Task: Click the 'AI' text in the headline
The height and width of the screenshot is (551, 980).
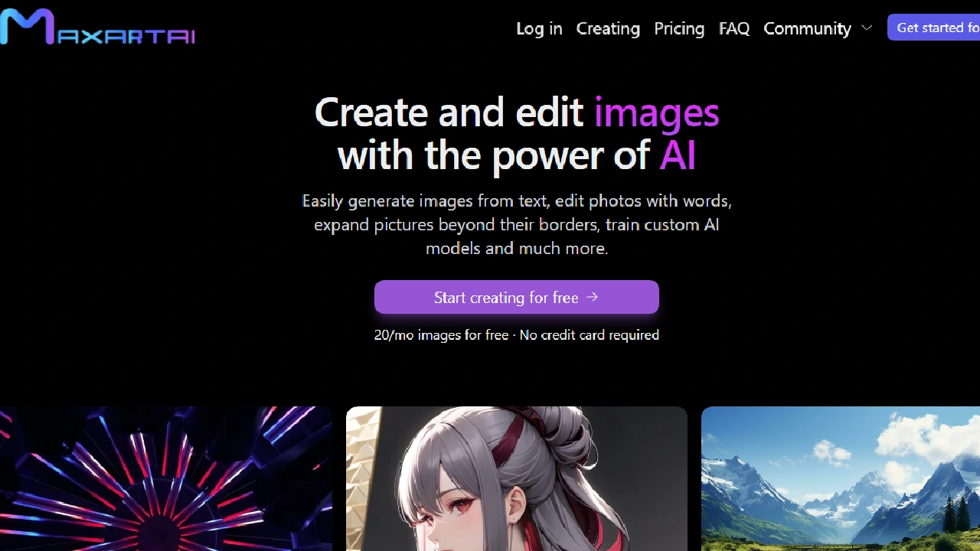Action: pyautogui.click(x=678, y=155)
